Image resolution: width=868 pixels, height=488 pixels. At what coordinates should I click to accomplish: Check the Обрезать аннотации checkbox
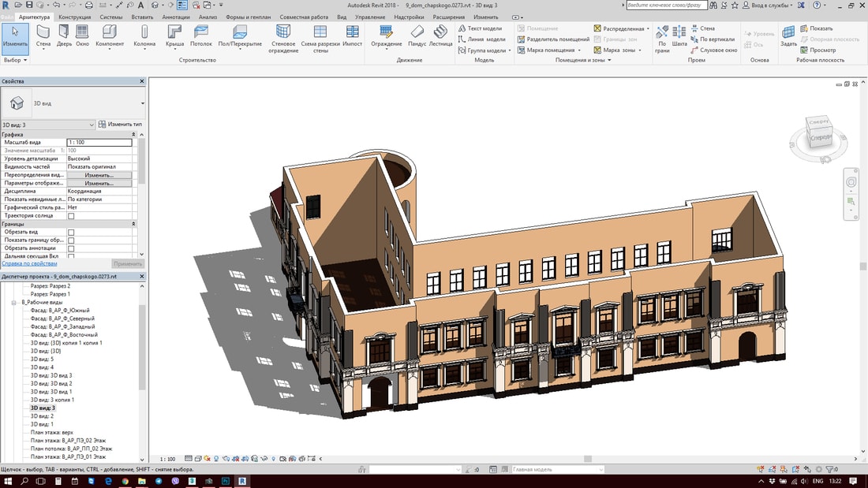71,248
